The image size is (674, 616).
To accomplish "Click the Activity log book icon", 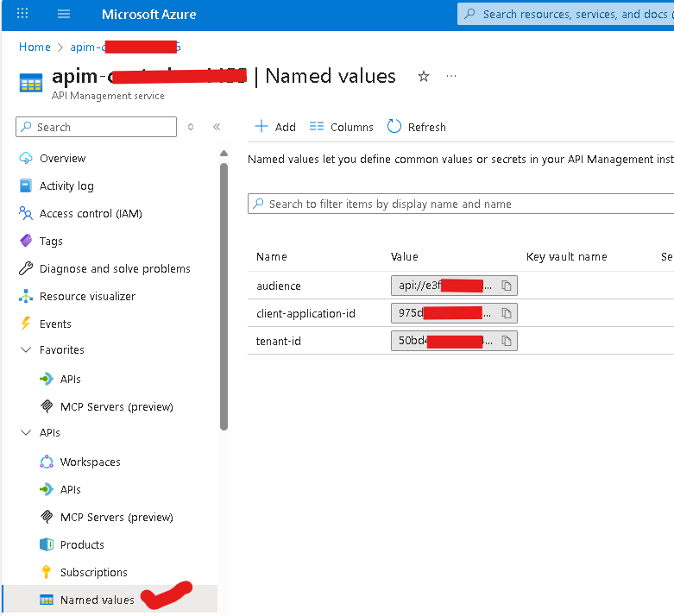I will click(x=26, y=185).
